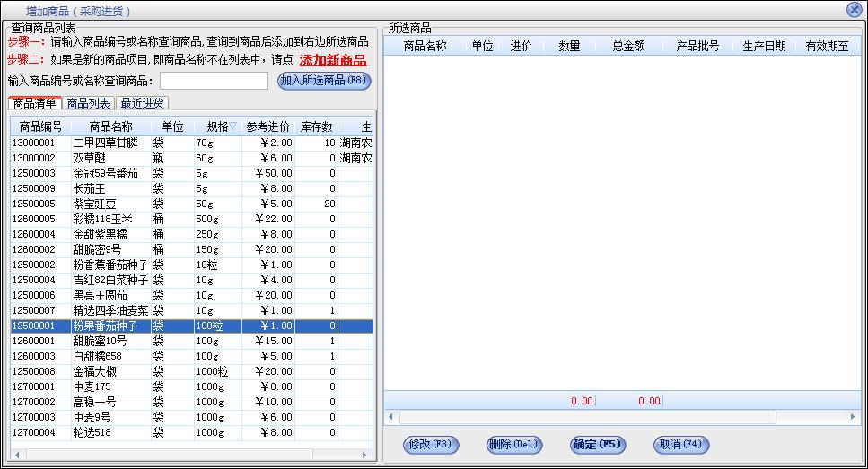The image size is (868, 469).
Task: Close the 增加商品 dialog window
Action: 854,10
